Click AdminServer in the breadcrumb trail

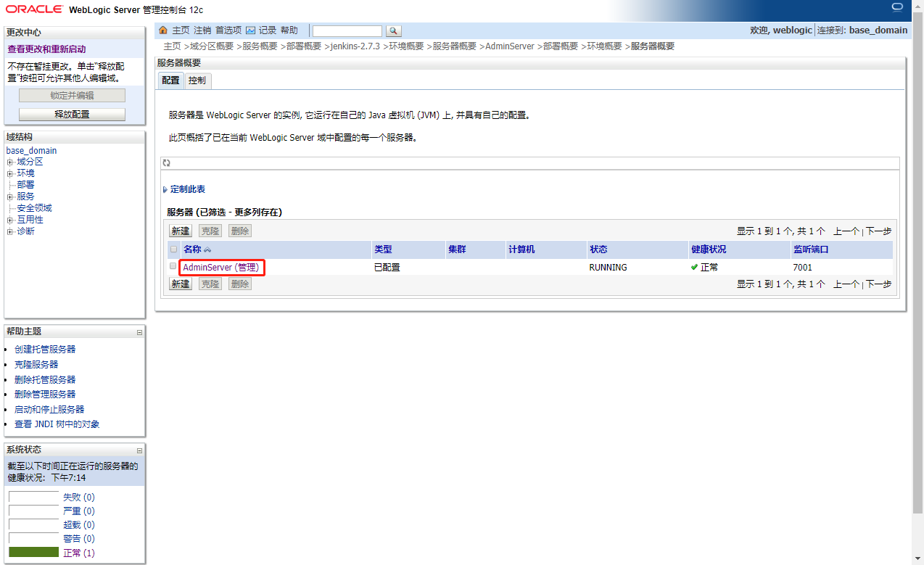pos(510,46)
